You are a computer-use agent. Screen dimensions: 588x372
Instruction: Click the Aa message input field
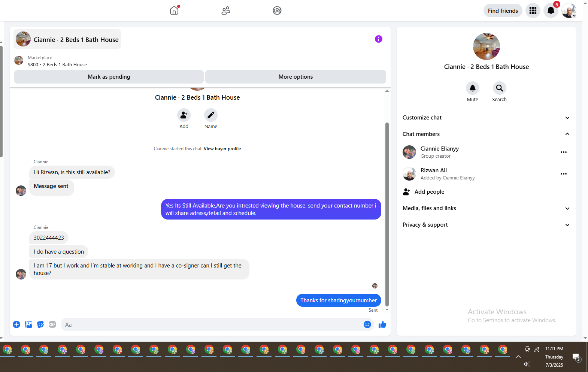(212, 324)
